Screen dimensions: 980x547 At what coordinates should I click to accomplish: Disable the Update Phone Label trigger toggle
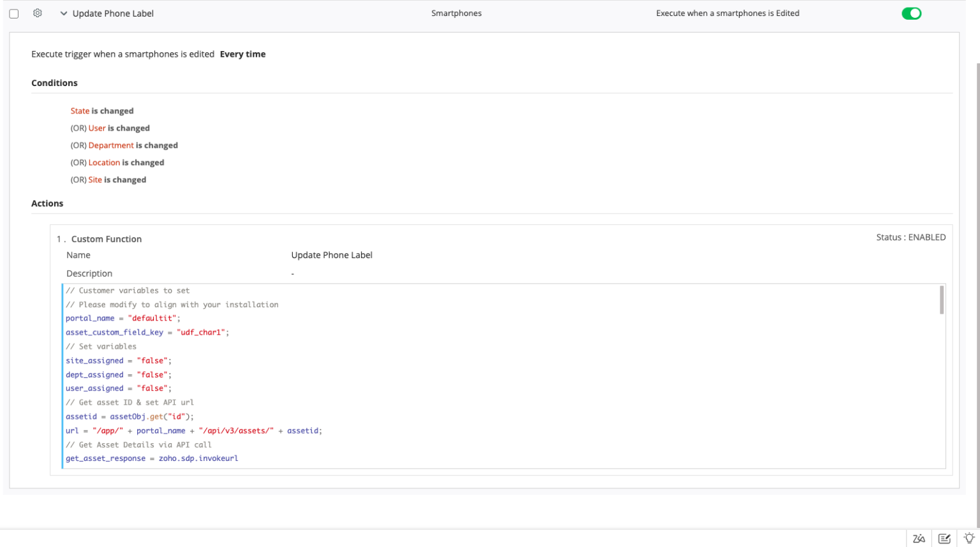[x=911, y=13]
